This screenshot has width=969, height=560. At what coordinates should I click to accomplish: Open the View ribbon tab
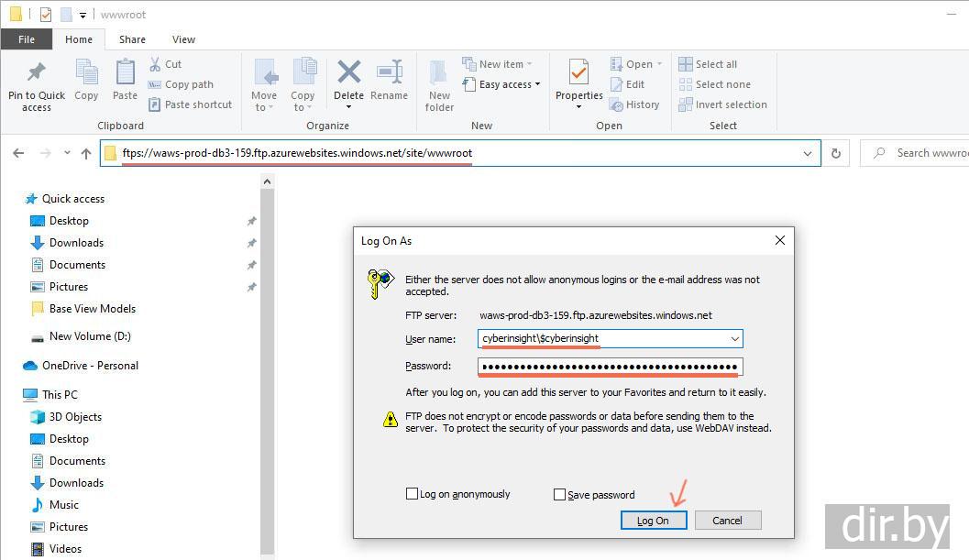(x=183, y=39)
